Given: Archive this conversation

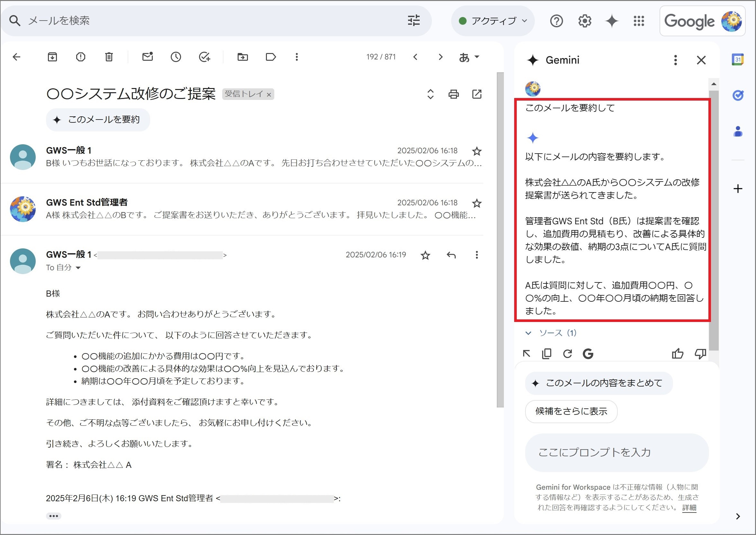Looking at the screenshot, I should [x=52, y=57].
